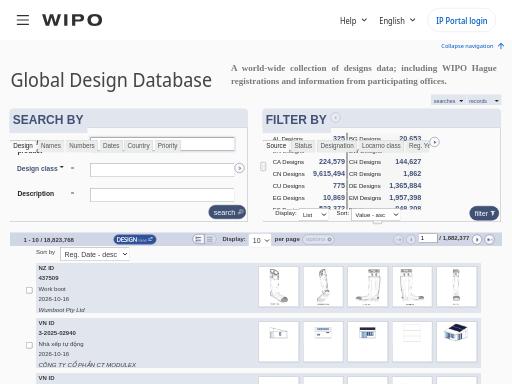Viewport: 512px width, 384px height.
Task: Tick the checkbox for Work boot record
Action: click(x=29, y=290)
